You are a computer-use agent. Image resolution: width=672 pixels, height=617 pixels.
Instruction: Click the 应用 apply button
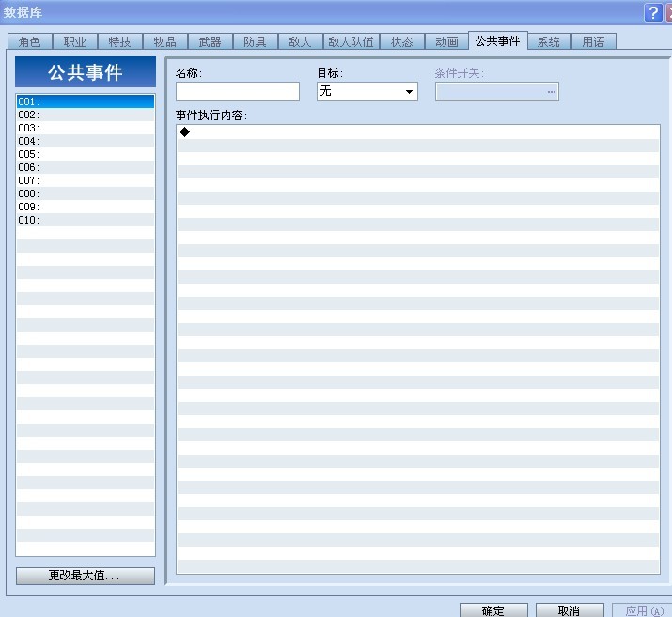tap(643, 610)
